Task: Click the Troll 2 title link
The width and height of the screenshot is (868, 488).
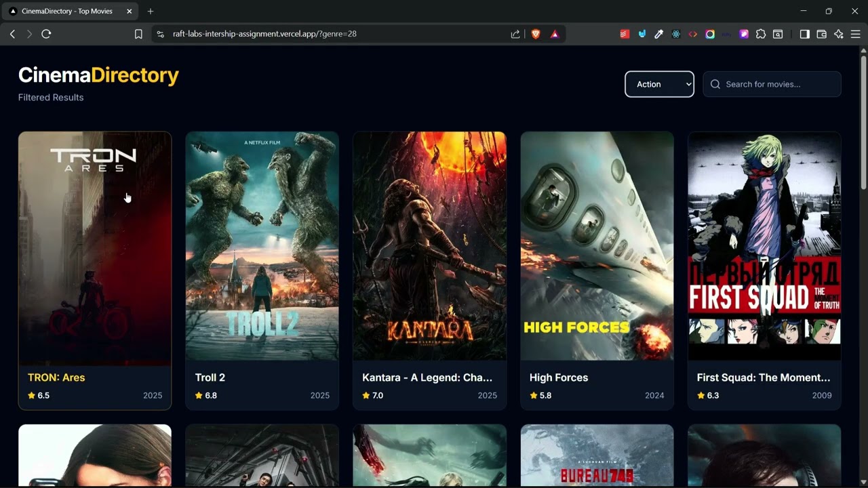Action: (x=210, y=378)
